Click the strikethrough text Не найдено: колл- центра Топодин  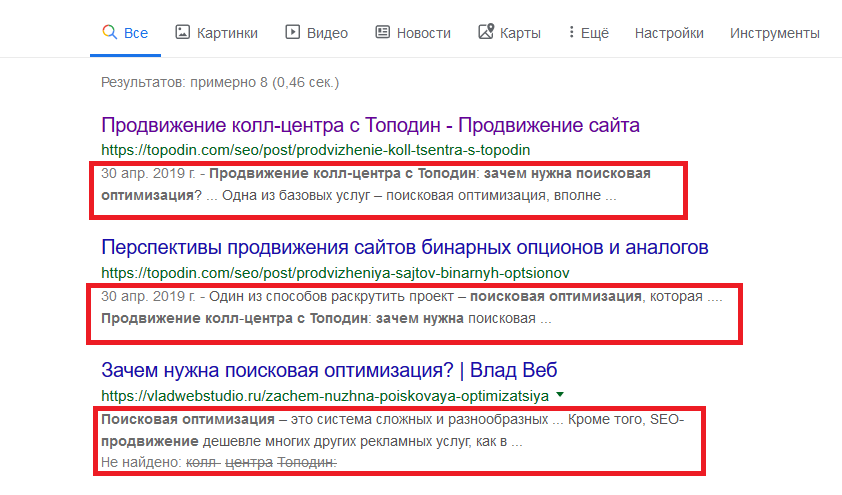[x=219, y=462]
